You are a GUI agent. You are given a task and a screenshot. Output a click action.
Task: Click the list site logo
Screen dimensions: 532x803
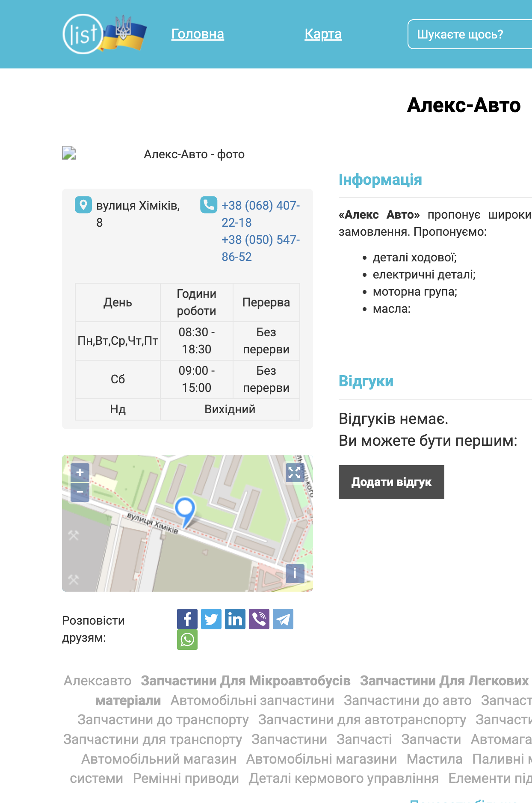click(x=104, y=34)
